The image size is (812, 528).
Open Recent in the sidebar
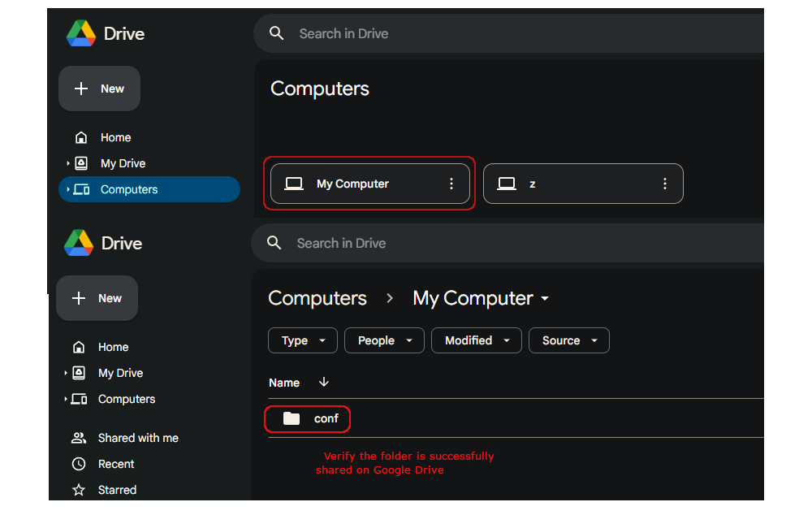click(116, 464)
